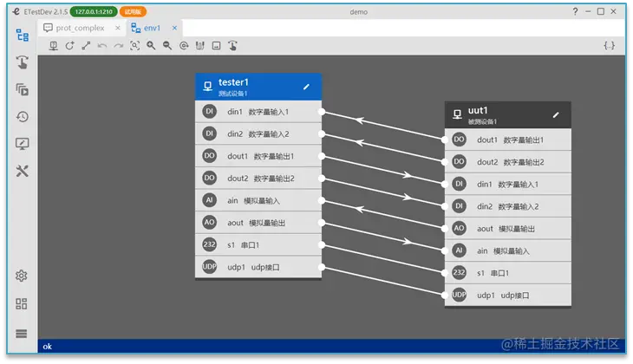
Task: Click the help question mark
Action: pos(575,11)
